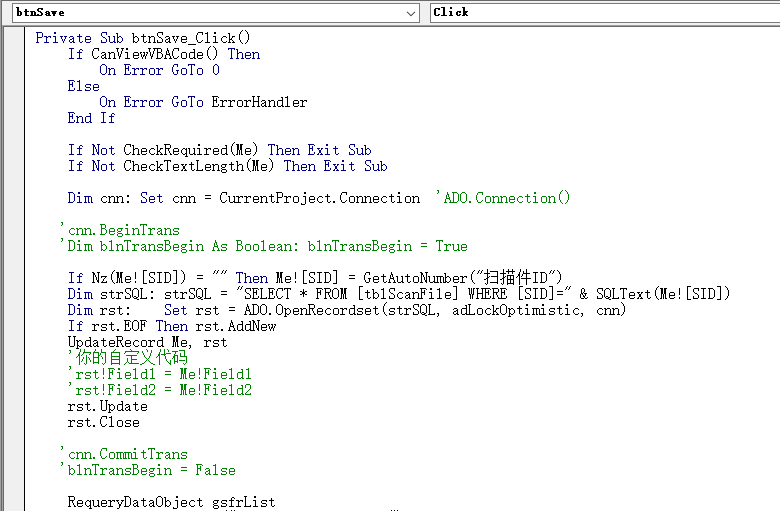
Task: Click the "If CanViewVBACode() Then" line
Action: (x=164, y=54)
